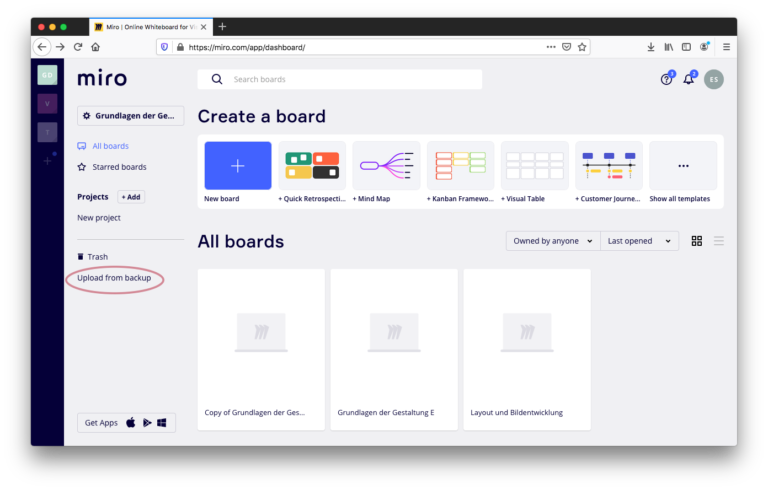Open the Firefox library icon
The image size is (768, 490).
pyautogui.click(x=669, y=47)
